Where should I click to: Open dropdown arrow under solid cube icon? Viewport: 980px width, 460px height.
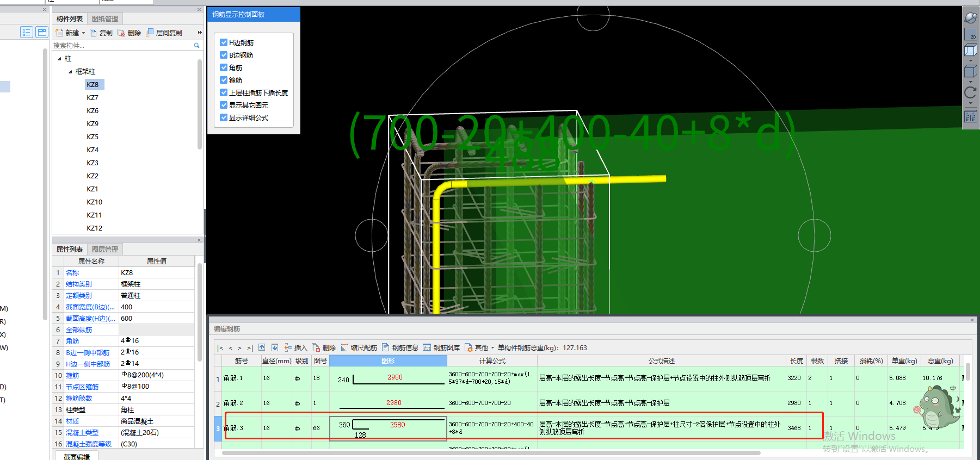point(971,81)
